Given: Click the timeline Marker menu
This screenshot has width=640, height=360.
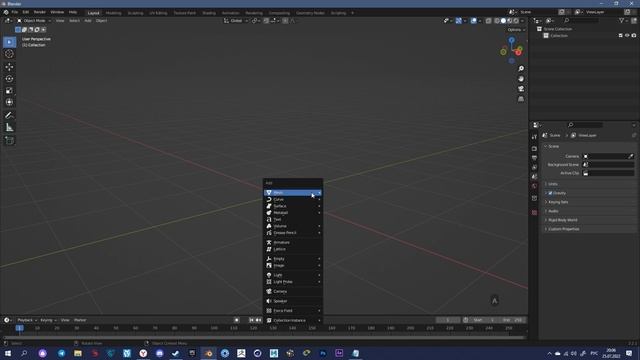Looking at the screenshot, I should pos(80,320).
